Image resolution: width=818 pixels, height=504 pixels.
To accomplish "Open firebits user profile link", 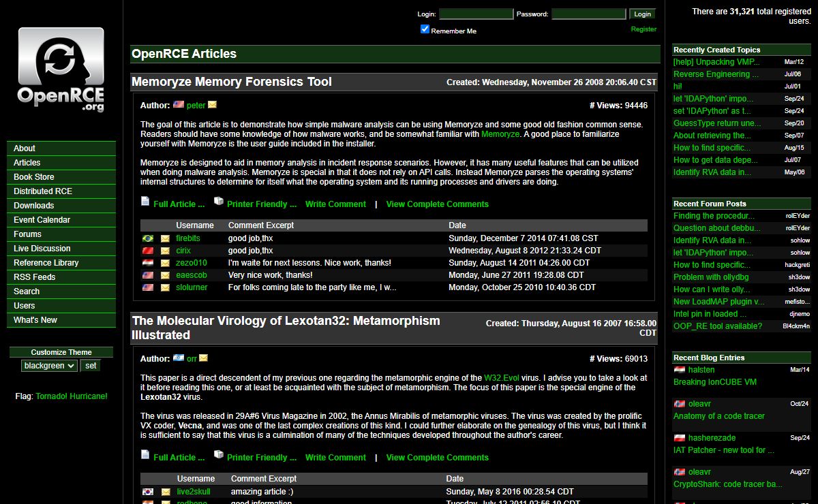I will (188, 239).
